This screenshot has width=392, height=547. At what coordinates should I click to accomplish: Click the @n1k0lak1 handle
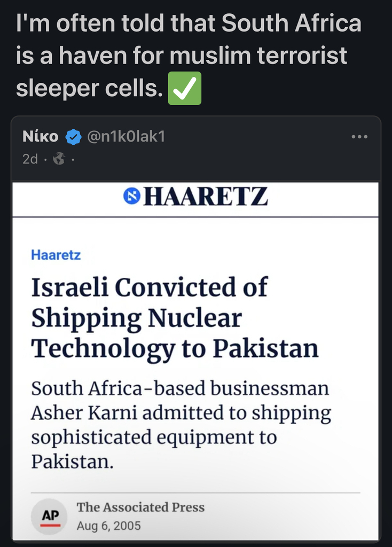126,137
